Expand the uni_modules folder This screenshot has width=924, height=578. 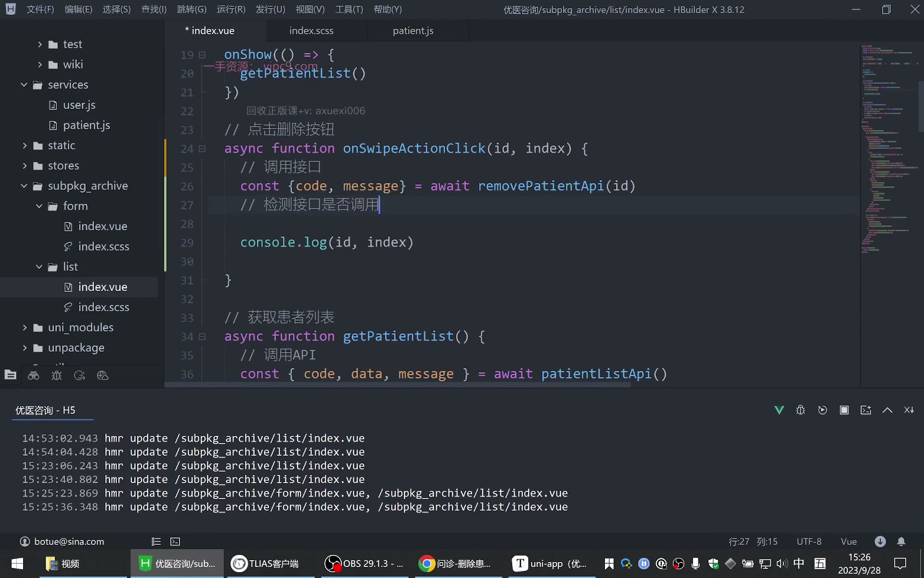25,328
